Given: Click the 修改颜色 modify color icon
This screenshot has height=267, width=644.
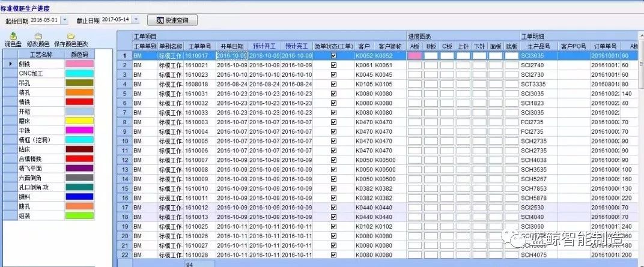Looking at the screenshot, I should (38, 37).
